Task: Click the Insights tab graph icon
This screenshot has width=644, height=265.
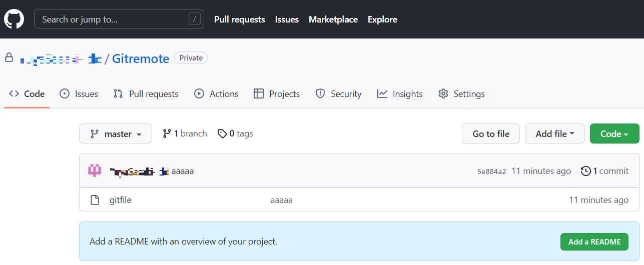Action: pos(382,93)
